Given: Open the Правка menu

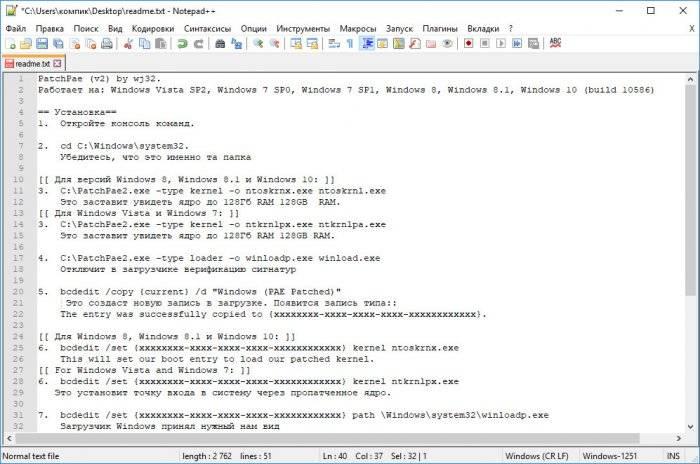Looking at the screenshot, I should (x=50, y=29).
